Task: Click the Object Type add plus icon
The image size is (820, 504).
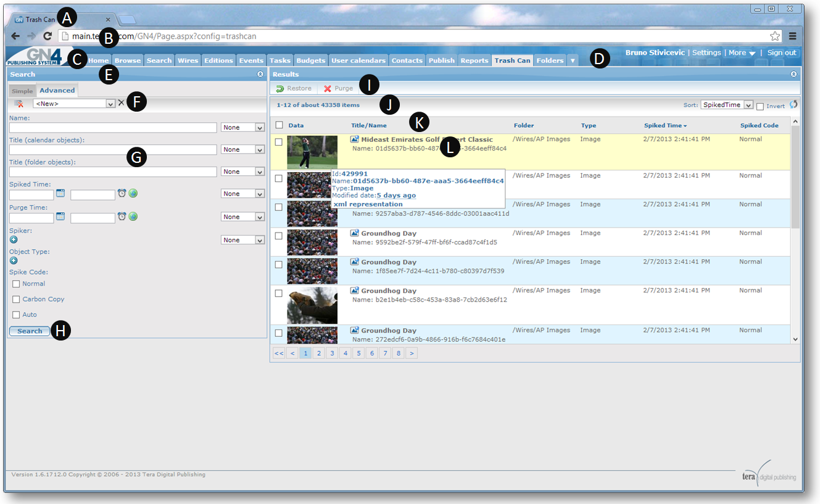Action: coord(14,260)
